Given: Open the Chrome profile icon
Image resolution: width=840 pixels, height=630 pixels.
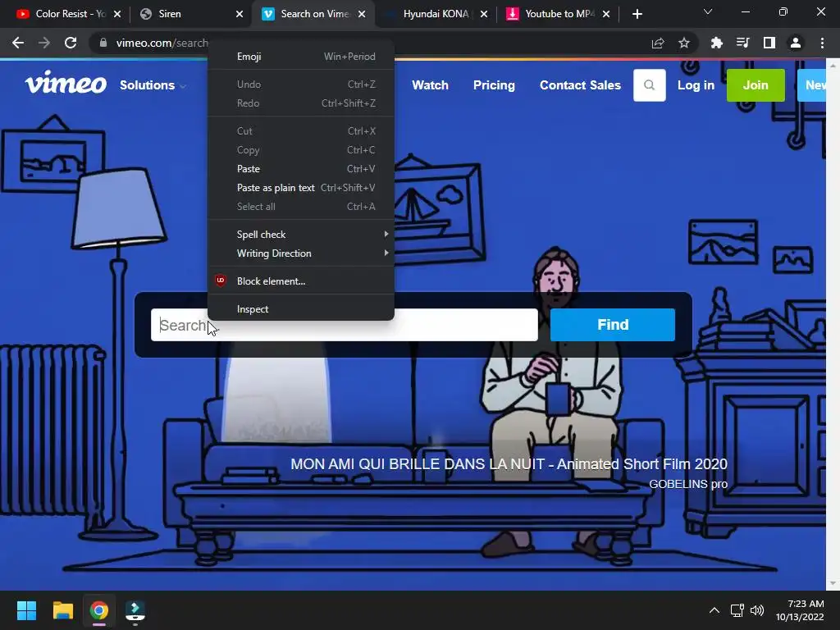Looking at the screenshot, I should point(796,43).
